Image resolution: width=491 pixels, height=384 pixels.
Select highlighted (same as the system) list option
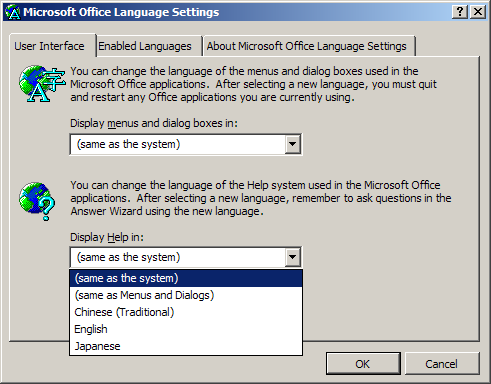pos(186,278)
